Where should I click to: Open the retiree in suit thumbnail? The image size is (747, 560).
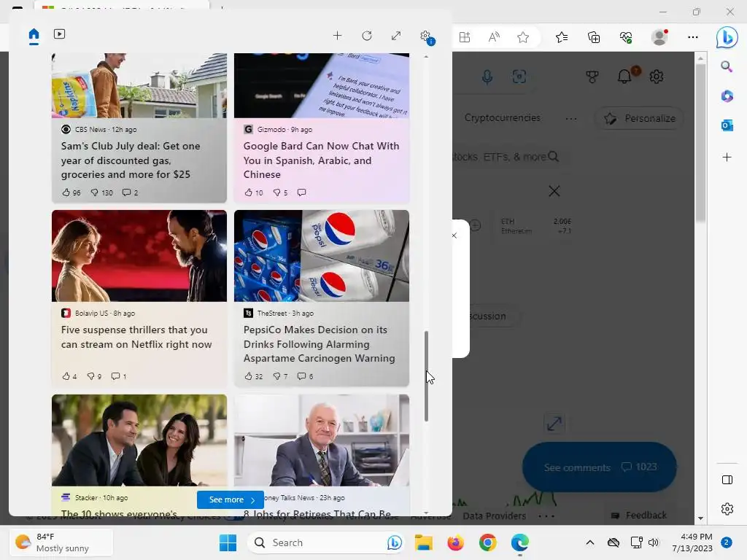point(322,440)
